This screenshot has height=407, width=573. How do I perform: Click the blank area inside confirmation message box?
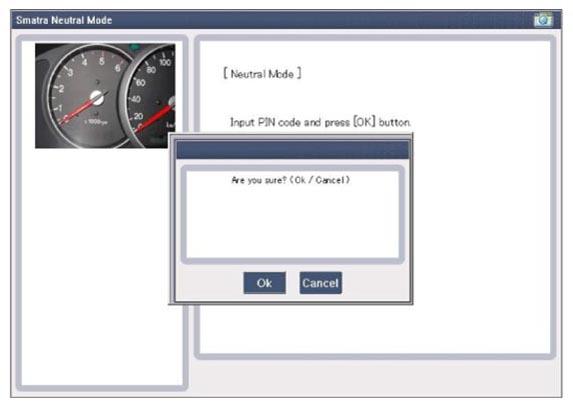point(292,223)
